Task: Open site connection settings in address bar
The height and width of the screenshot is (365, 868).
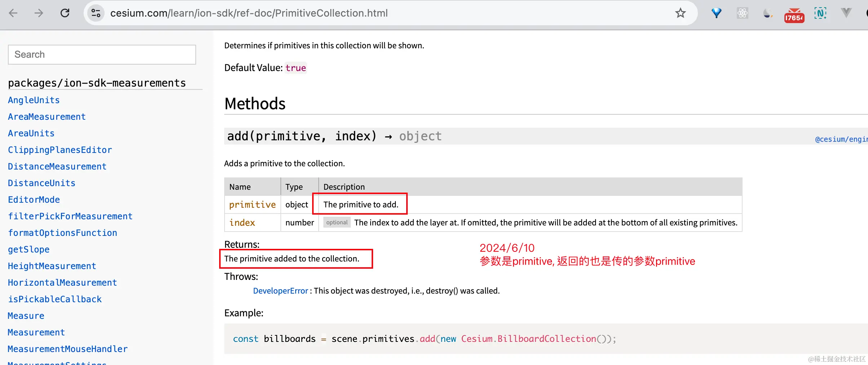Action: coord(96,13)
